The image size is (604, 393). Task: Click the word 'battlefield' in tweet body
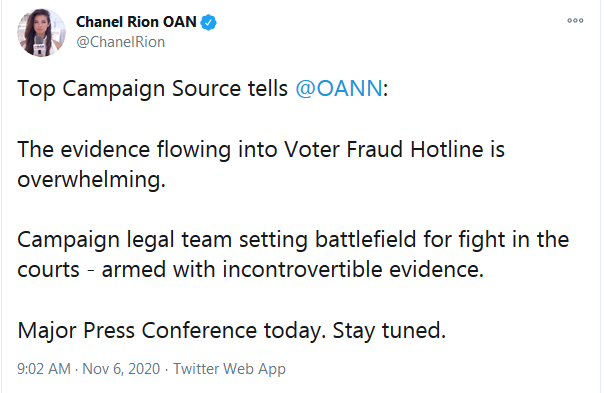tap(366, 239)
